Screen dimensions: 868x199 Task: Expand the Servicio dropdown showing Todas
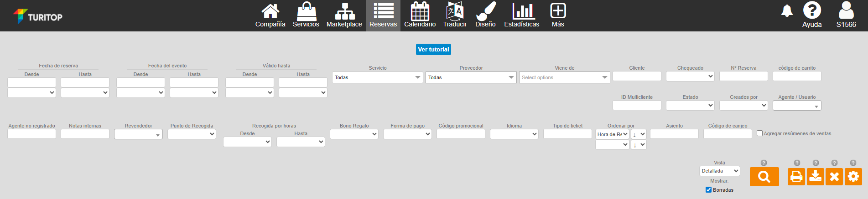pos(377,77)
